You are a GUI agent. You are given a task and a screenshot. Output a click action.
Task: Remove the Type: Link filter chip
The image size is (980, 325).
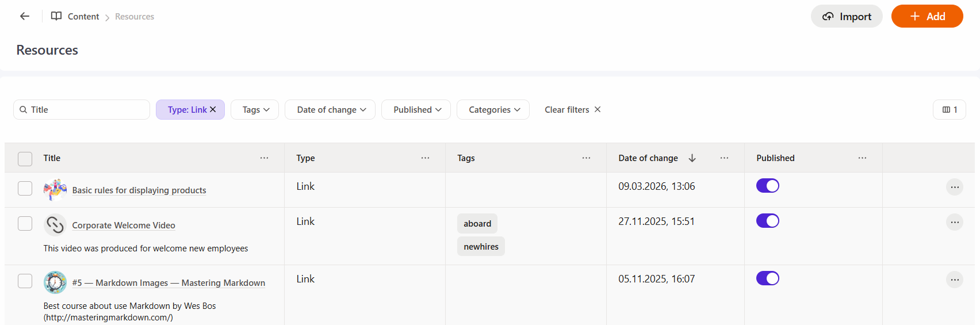point(213,109)
